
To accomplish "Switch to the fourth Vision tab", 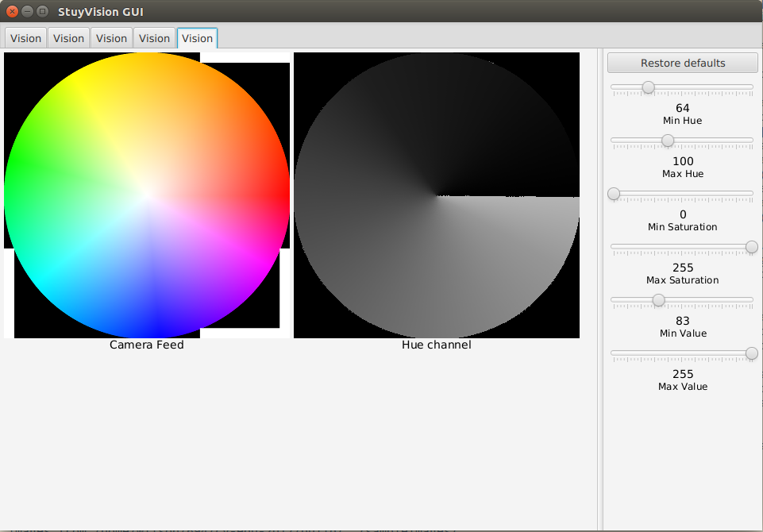I will [154, 38].
